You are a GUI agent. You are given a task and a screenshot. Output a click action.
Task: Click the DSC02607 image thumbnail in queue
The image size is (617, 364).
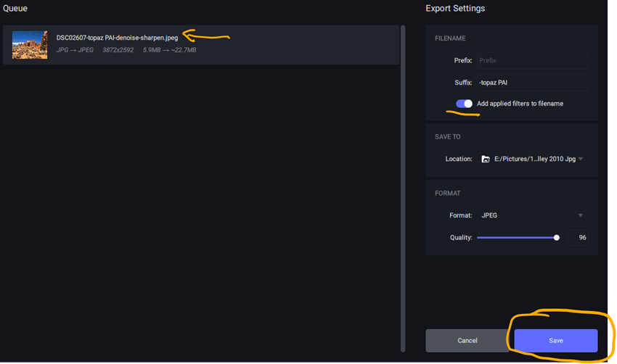tap(30, 44)
